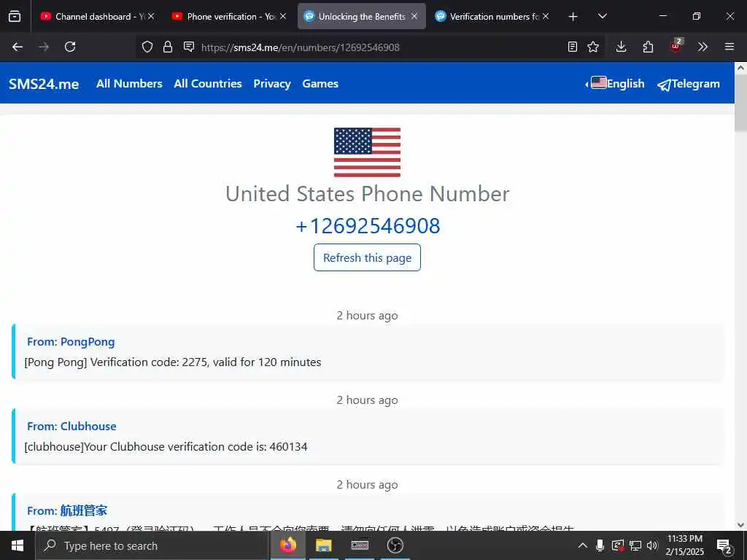Open the Firefox hamburger application menu
The image size is (747, 560).
[x=729, y=47]
